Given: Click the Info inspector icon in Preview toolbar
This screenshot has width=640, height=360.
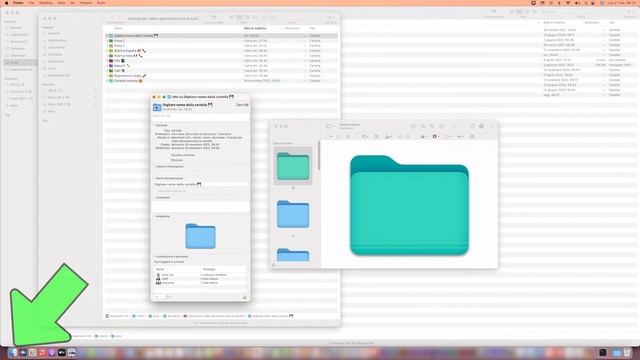Looking at the screenshot, I should [413, 126].
